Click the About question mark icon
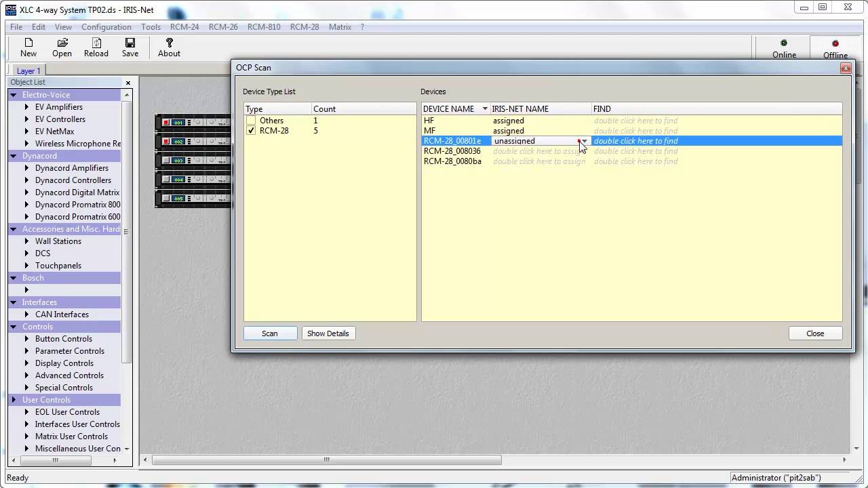This screenshot has width=868, height=488. click(170, 43)
